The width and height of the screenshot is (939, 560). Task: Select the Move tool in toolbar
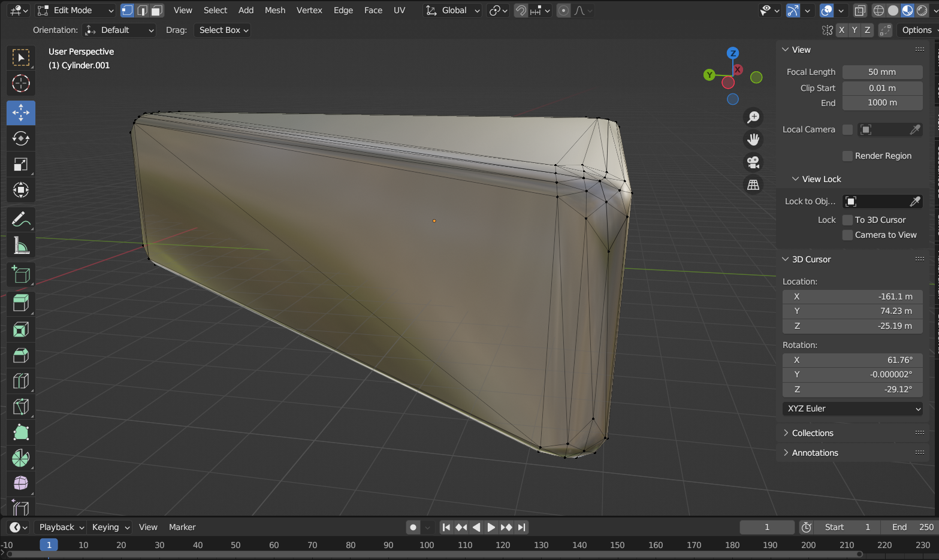point(21,113)
